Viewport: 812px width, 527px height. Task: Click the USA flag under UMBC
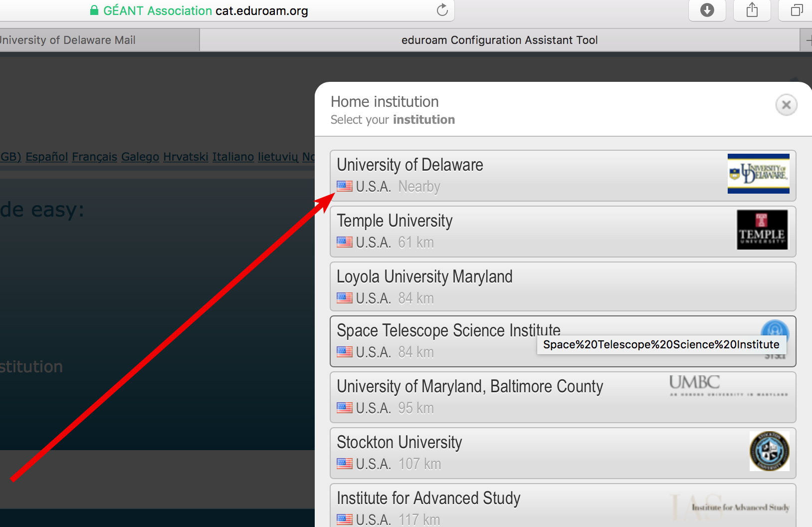point(344,408)
